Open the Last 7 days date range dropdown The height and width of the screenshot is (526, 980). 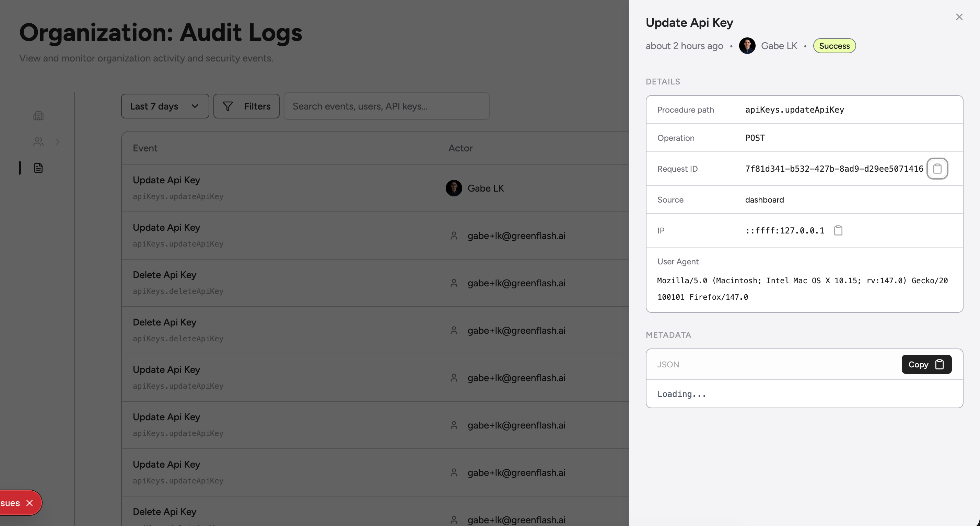click(x=165, y=106)
